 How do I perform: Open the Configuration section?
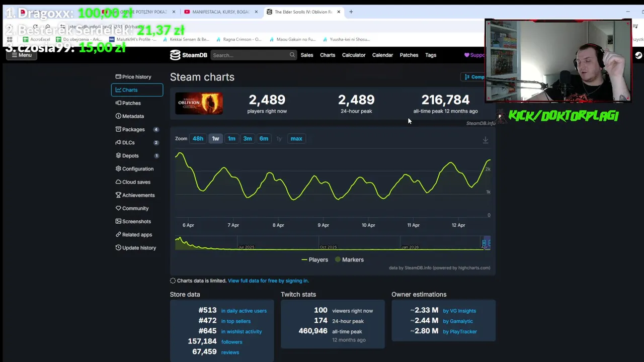137,169
